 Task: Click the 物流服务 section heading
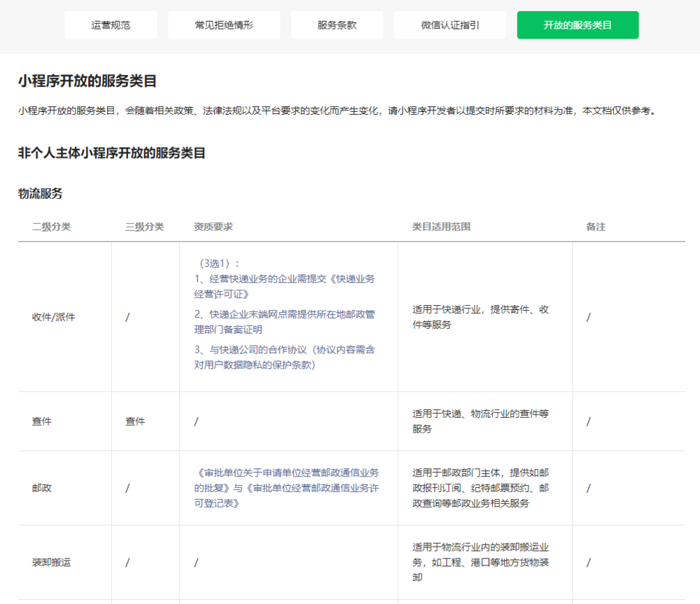click(x=40, y=193)
